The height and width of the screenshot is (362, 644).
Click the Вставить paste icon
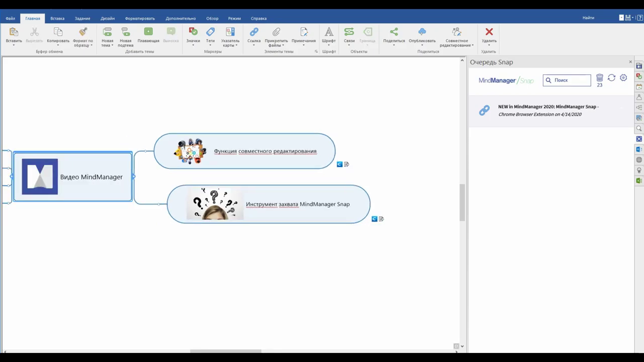tap(14, 32)
